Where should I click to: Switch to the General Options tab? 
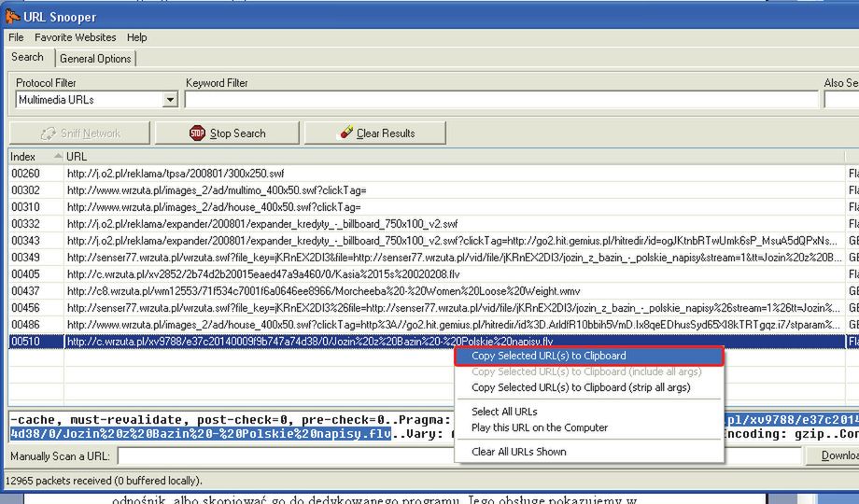95,59
